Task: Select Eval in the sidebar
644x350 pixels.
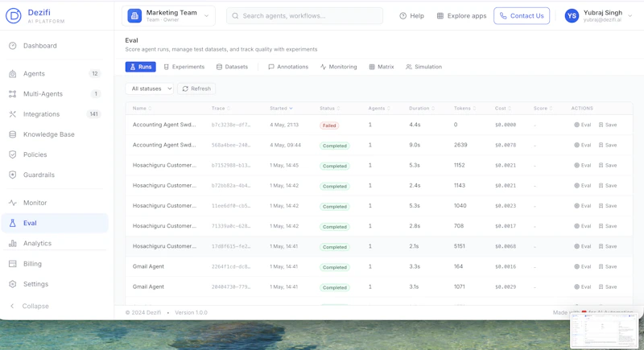Action: (x=55, y=223)
